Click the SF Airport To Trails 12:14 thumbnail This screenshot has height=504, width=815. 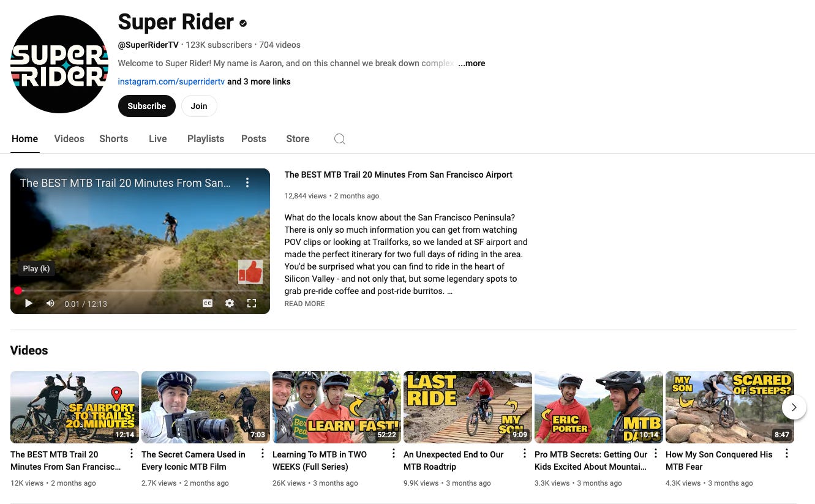[75, 407]
